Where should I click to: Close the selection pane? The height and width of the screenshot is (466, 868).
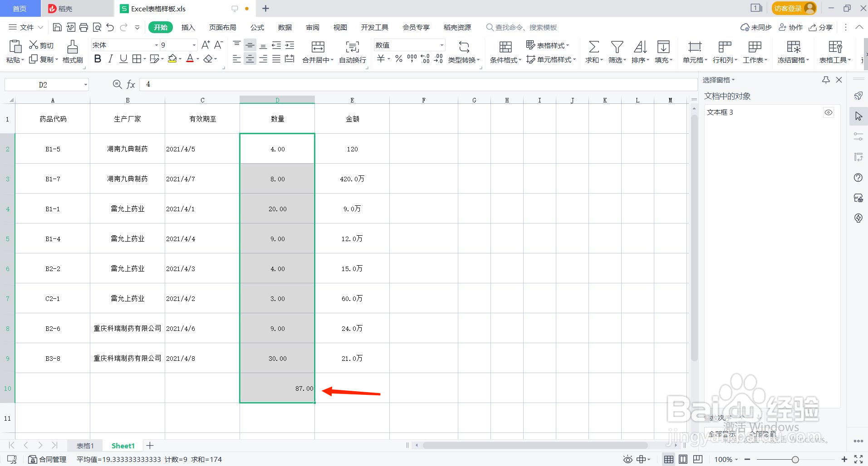(839, 80)
